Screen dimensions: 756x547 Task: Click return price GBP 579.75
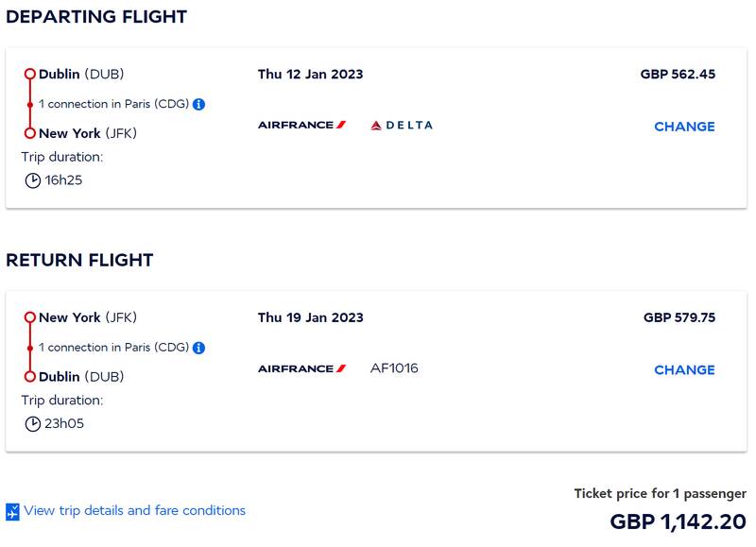click(679, 317)
